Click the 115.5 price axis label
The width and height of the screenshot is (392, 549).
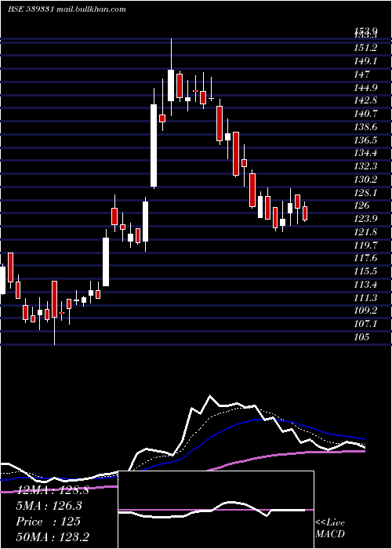366,271
